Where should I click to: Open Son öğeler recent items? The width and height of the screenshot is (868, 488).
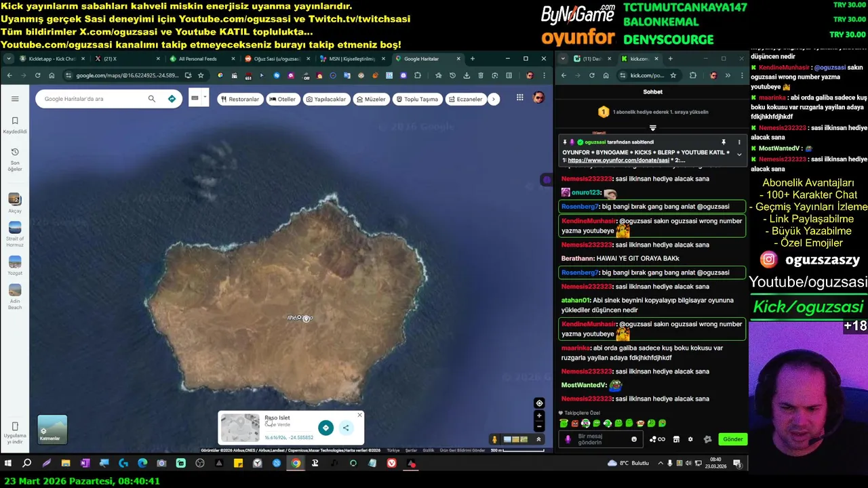tap(15, 159)
